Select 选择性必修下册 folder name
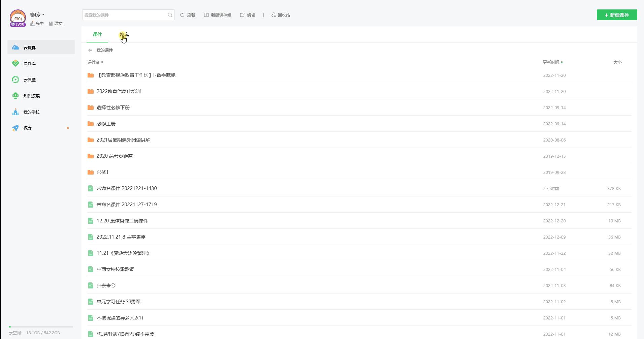This screenshot has width=644, height=339. click(113, 107)
